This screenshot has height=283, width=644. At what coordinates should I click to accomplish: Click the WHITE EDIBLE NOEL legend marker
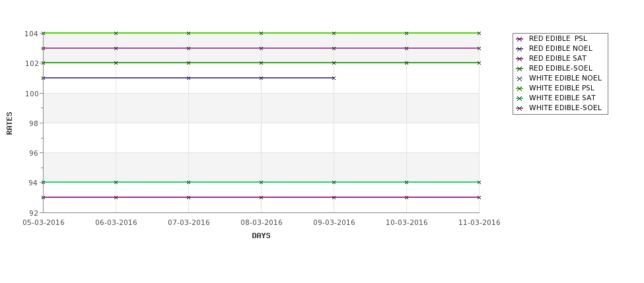pos(520,79)
